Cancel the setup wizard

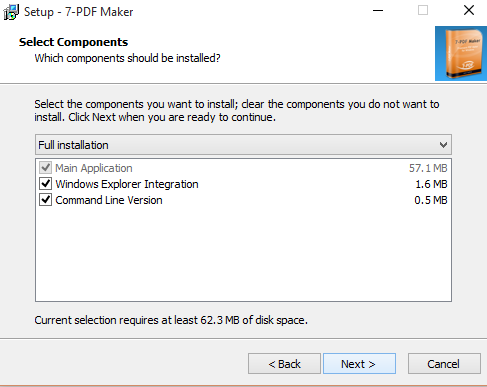pyautogui.click(x=444, y=364)
